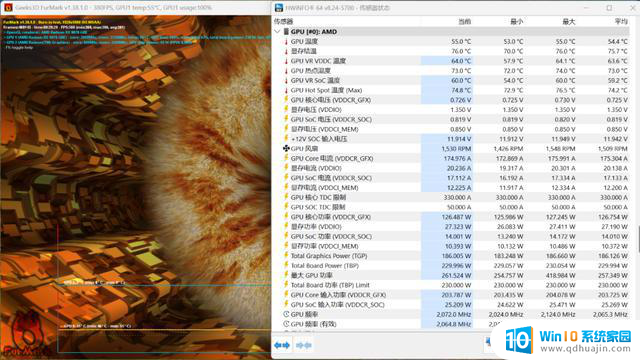The image size is (640, 360).
Task: Click the FurMark title bar app icon
Action: point(8,7)
